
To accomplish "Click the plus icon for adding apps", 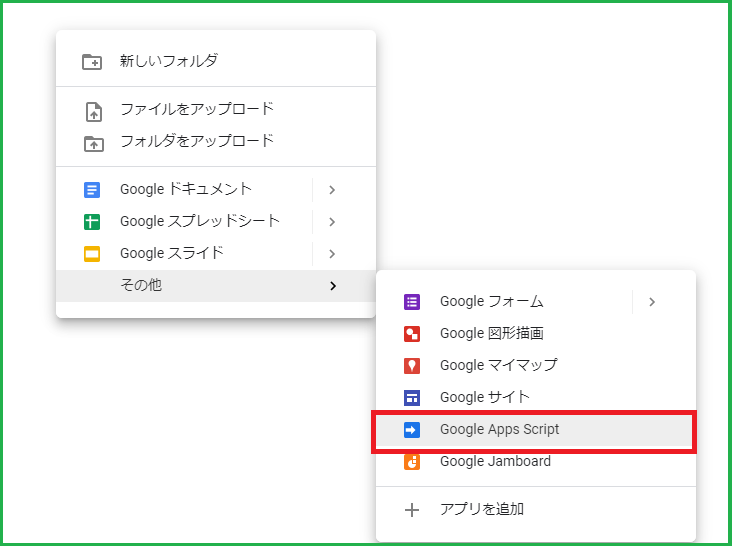I will 412,510.
